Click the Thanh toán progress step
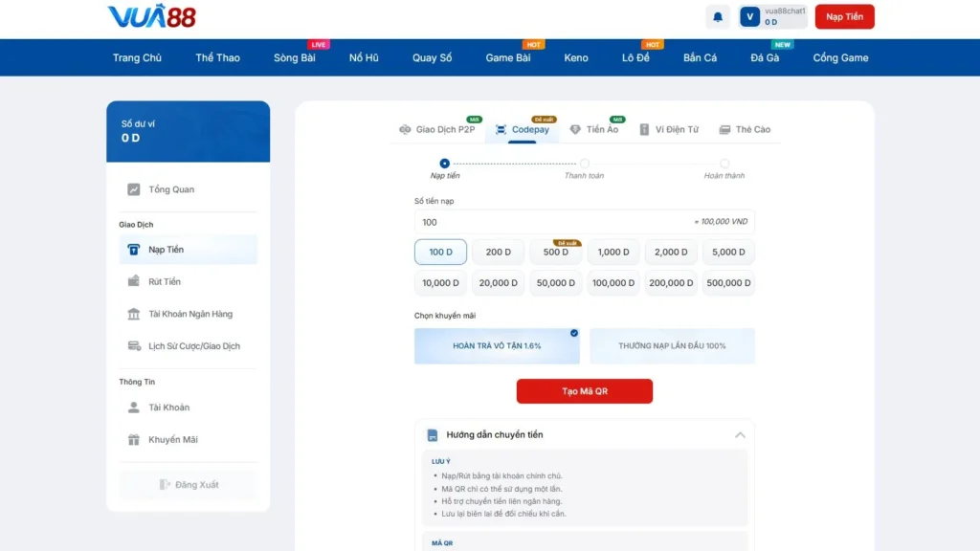Image resolution: width=980 pixels, height=551 pixels. (584, 164)
